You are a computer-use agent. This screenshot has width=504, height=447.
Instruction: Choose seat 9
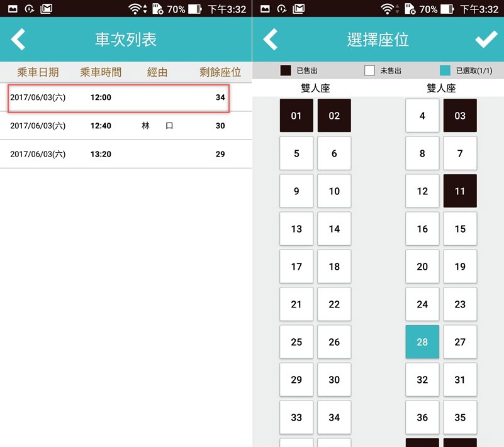pos(296,191)
